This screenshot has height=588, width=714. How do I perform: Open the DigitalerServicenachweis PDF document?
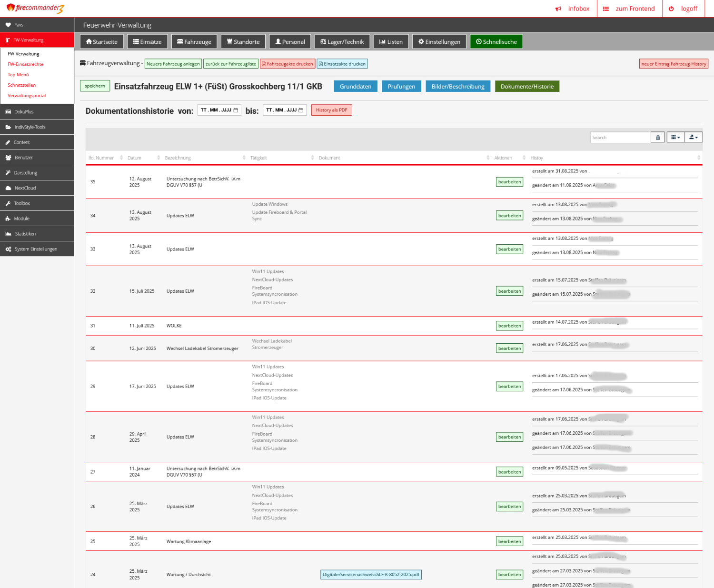pos(371,575)
